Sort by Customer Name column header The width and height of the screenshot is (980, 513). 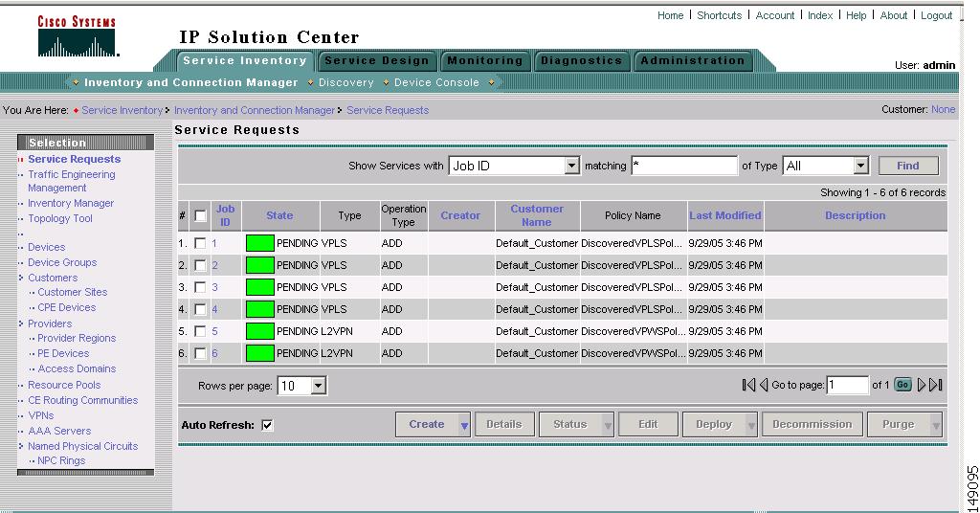tap(536, 215)
